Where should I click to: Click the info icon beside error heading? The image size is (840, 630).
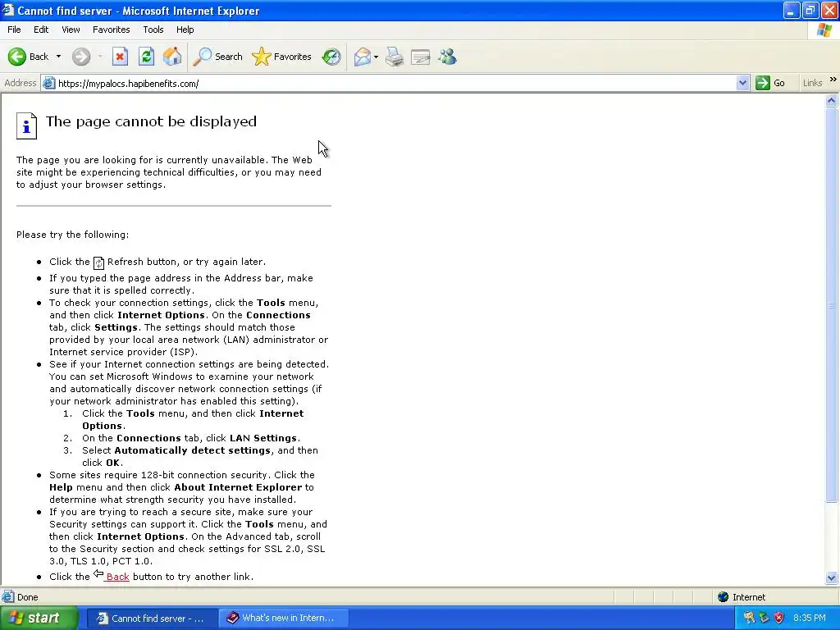point(26,126)
